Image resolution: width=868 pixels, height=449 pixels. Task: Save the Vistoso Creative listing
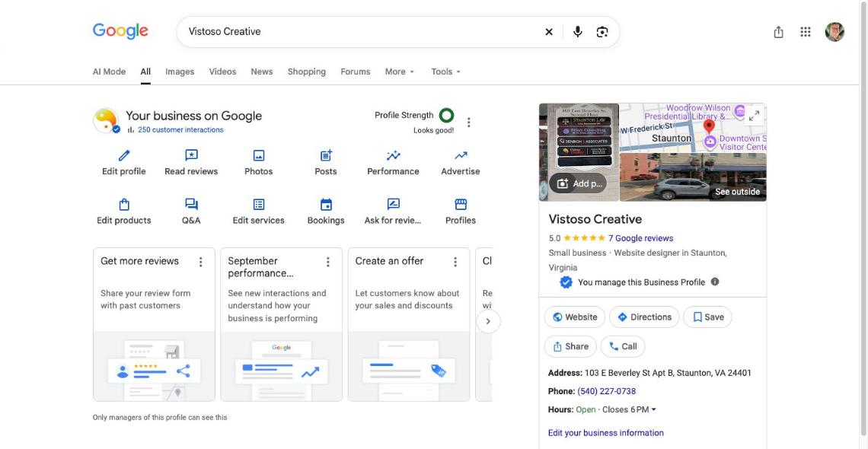(x=707, y=317)
